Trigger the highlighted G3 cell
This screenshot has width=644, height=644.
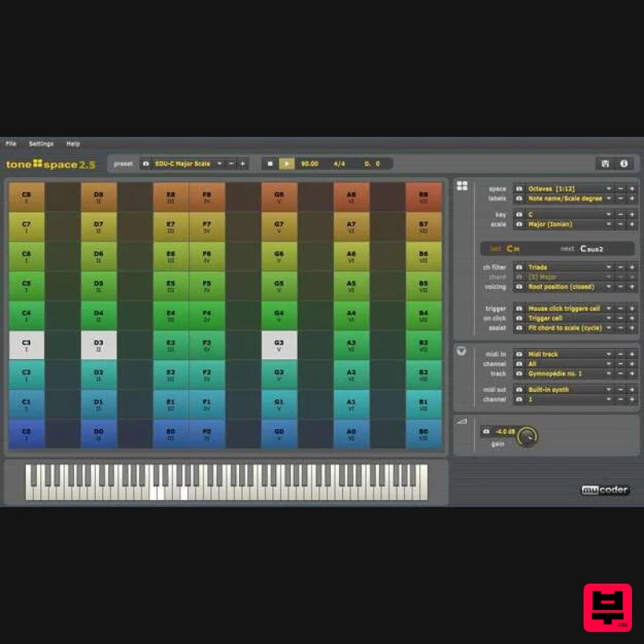(x=279, y=345)
